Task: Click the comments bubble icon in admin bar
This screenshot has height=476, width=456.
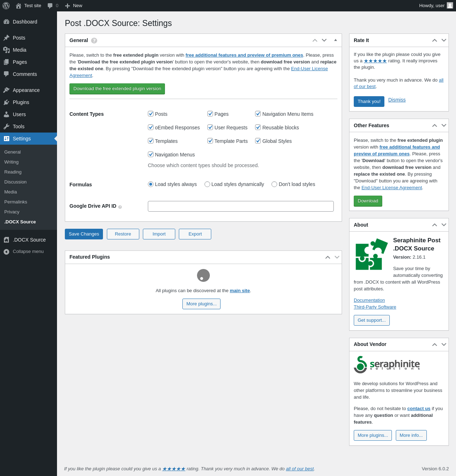Action: 50,6
